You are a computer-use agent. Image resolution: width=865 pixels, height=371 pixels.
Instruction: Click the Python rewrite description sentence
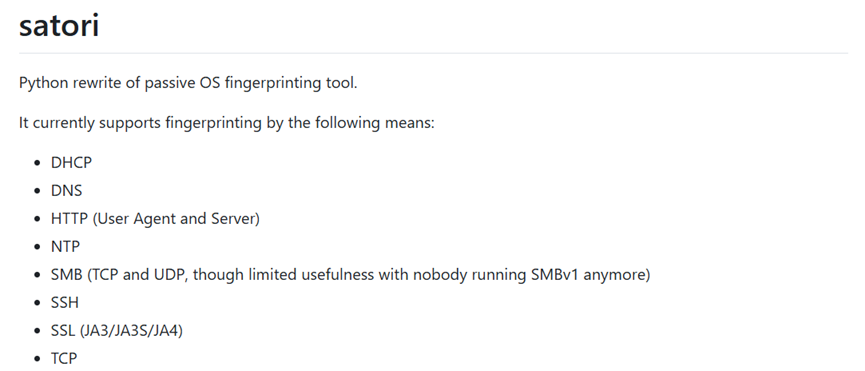188,83
